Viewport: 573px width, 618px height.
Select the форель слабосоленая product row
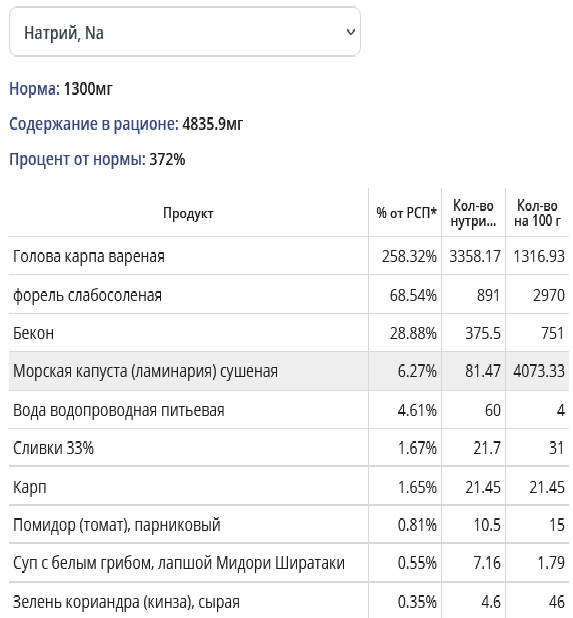click(x=289, y=295)
